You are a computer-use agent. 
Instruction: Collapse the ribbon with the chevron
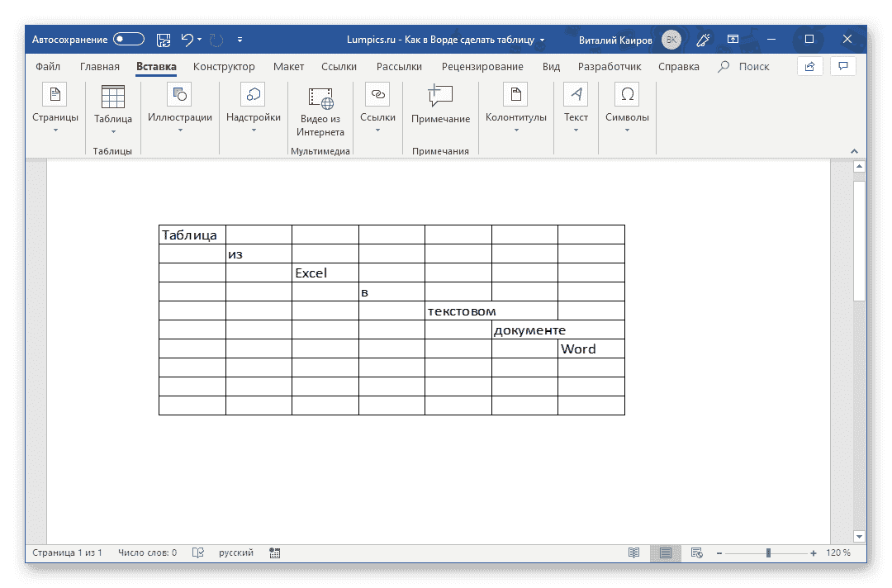pos(854,151)
